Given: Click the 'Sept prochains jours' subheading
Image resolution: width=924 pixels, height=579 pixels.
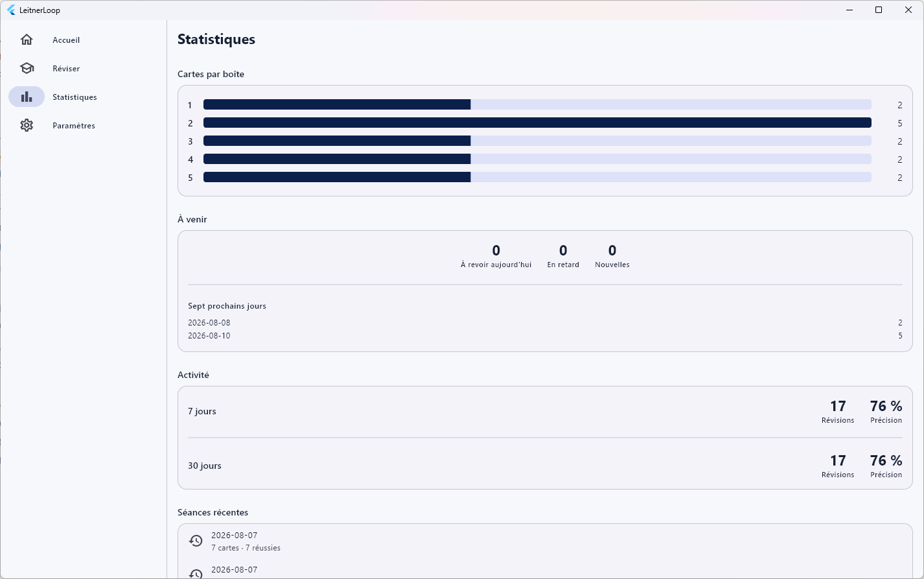Looking at the screenshot, I should (227, 306).
